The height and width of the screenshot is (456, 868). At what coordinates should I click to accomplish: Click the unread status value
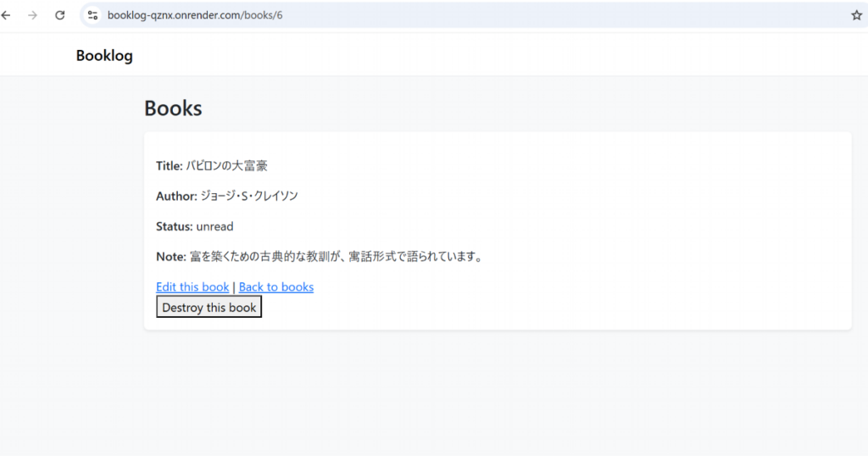point(214,227)
